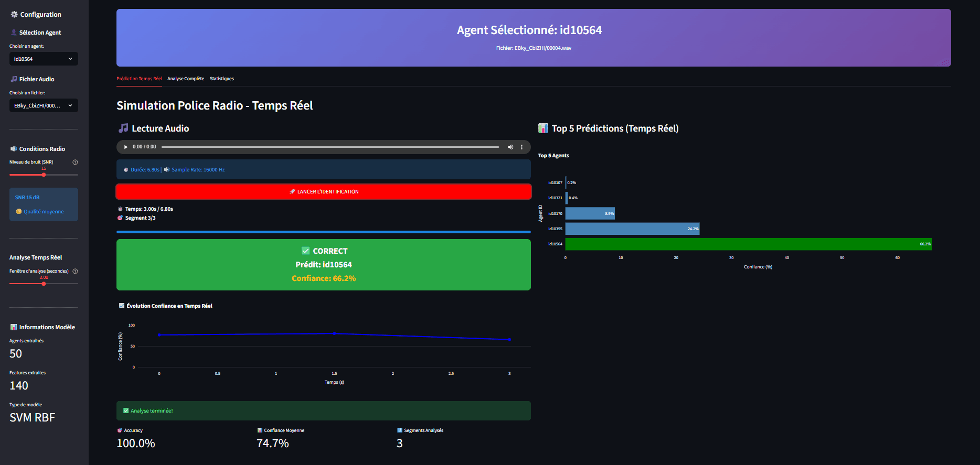The height and width of the screenshot is (465, 980).
Task: Select Prédiction Temps Réel tab
Action: pos(139,79)
